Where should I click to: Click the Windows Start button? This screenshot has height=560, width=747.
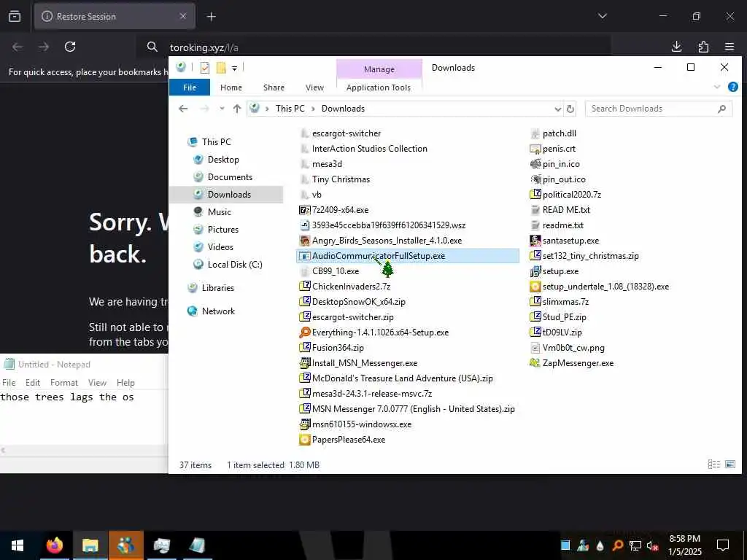18,545
